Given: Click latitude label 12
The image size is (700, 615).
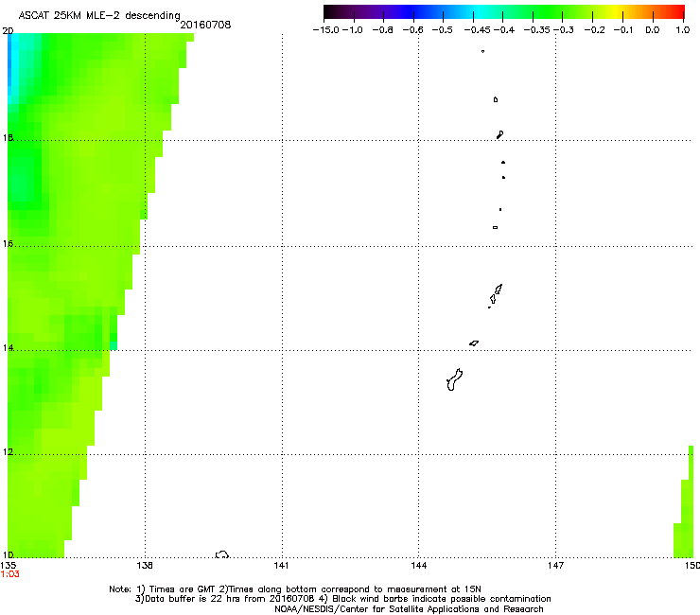Looking at the screenshot, I should point(8,452).
